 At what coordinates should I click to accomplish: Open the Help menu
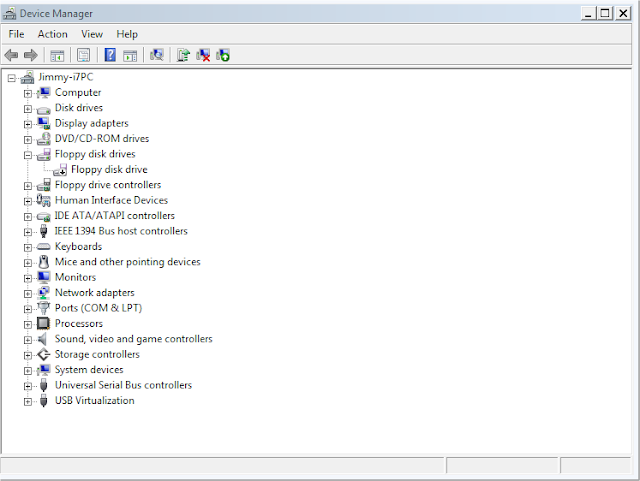click(127, 34)
